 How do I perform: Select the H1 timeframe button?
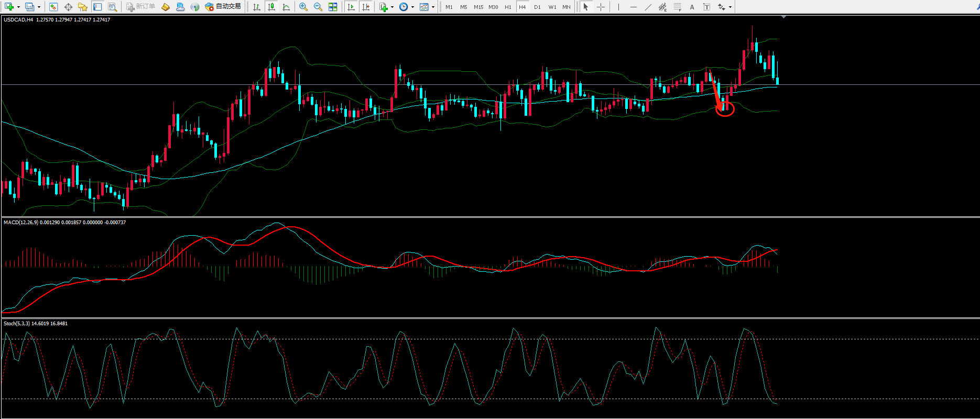(x=508, y=7)
